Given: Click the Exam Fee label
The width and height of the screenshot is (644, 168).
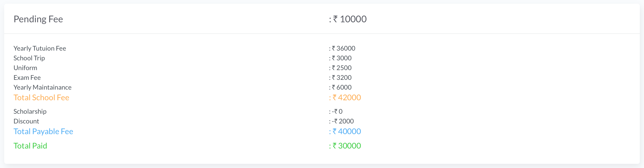Looking at the screenshot, I should click(27, 78).
